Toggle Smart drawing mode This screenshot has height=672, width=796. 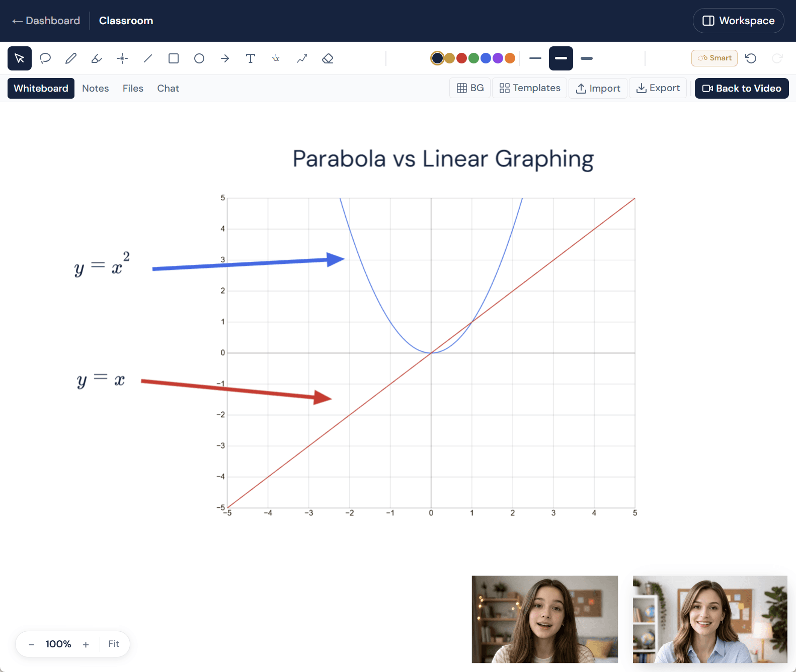[x=714, y=58]
